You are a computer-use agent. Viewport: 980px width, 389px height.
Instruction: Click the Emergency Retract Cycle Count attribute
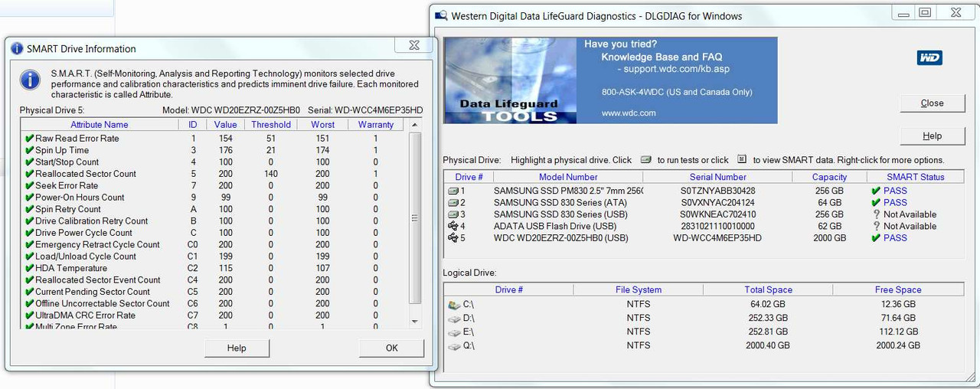pos(97,245)
